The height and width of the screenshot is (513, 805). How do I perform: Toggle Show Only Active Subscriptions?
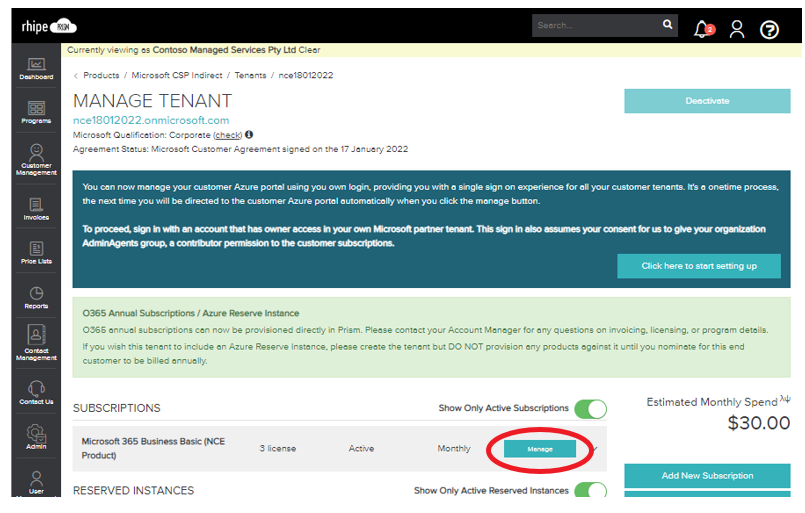pyautogui.click(x=590, y=409)
